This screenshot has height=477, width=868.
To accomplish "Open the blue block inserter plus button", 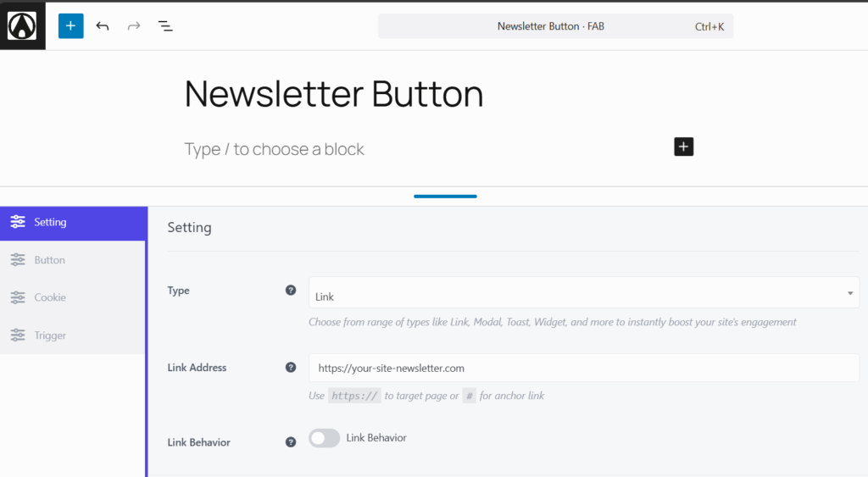I will point(71,26).
